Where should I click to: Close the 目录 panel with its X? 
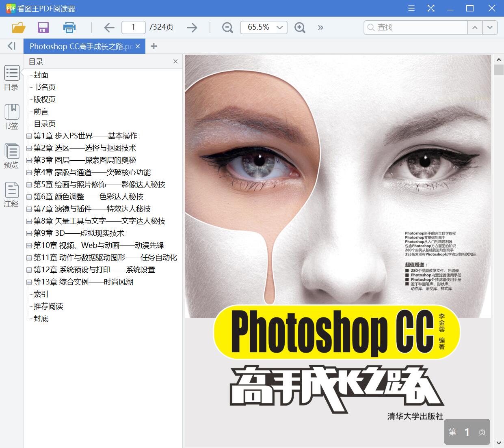pyautogui.click(x=175, y=61)
